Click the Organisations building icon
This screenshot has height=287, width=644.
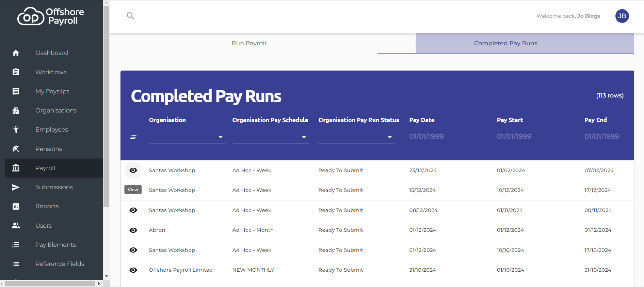[x=16, y=110]
